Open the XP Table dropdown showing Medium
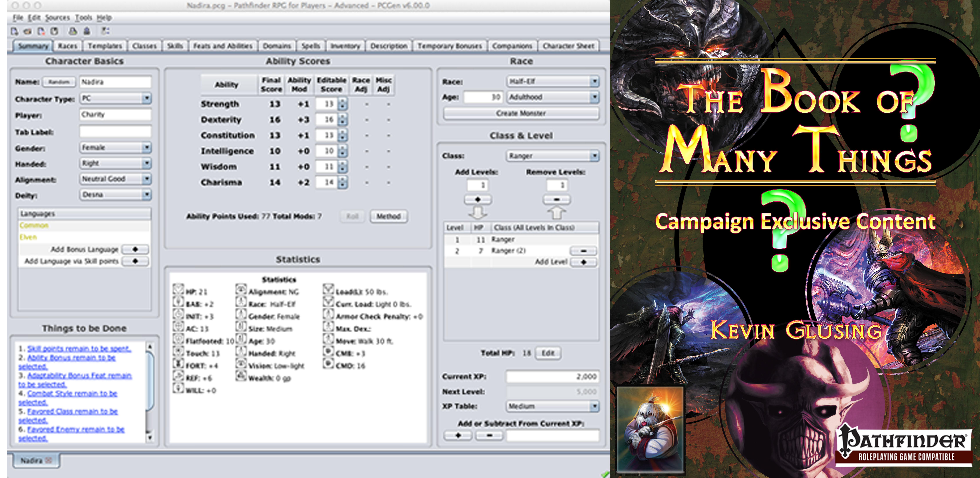980x478 pixels. tap(553, 407)
